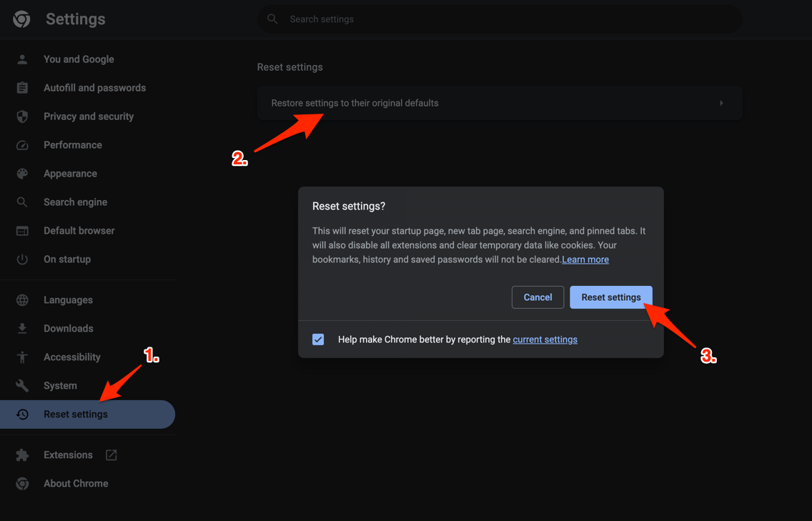Open Performance settings via the speedometer icon
The height and width of the screenshot is (521, 812).
click(21, 144)
